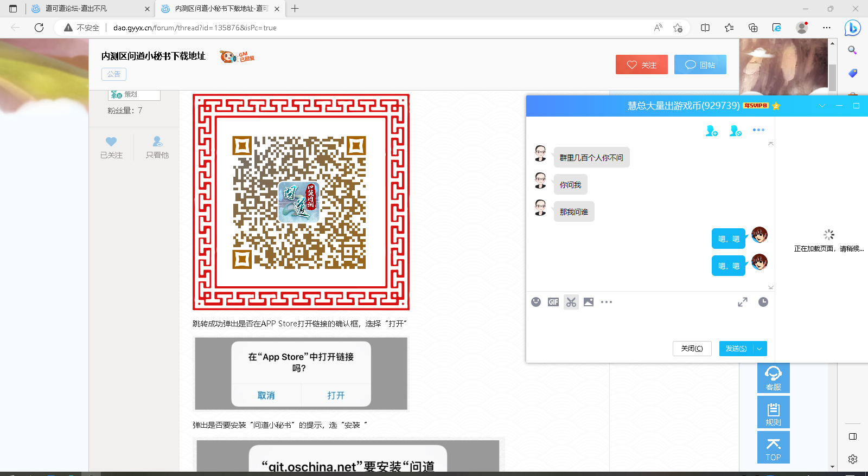This screenshot has width=868, height=476.
Task: Click the chat message input area
Action: [650, 325]
